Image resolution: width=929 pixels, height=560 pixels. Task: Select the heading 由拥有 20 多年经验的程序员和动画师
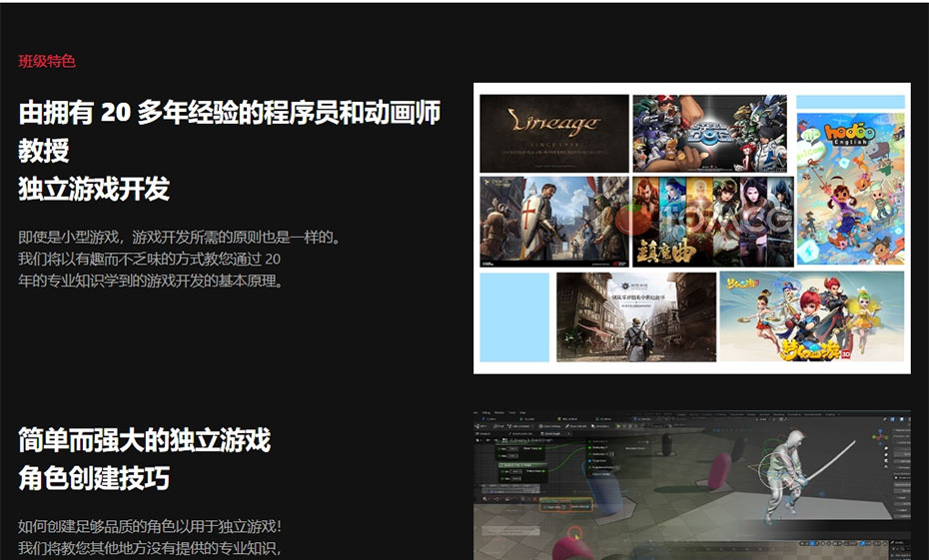click(230, 112)
